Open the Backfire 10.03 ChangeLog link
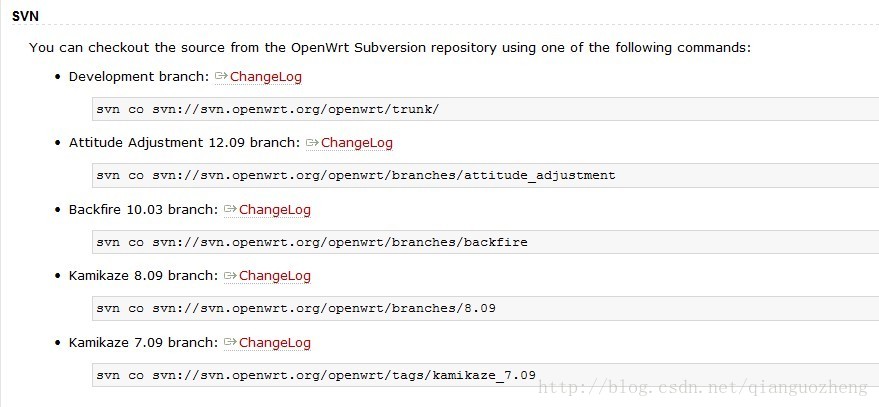 275,210
